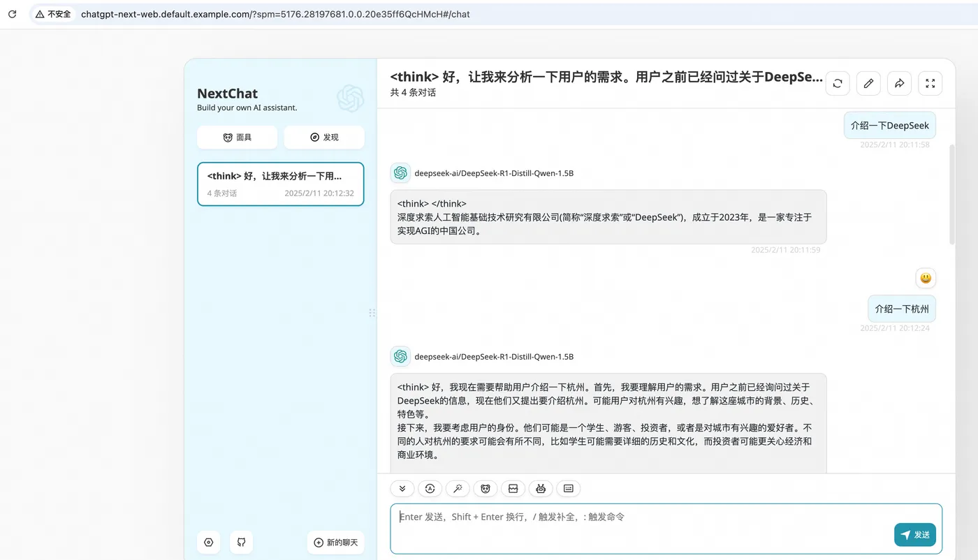Viewport: 978px width, 560px height.
Task: Click the model name label above the DeepSeek intro reply
Action: click(494, 173)
